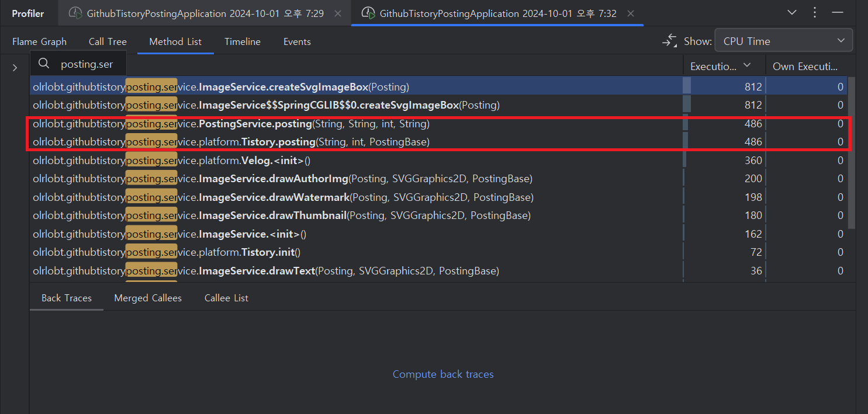Select platform.Tistory.init() row
Viewport: 868px width, 414px height.
click(438, 252)
